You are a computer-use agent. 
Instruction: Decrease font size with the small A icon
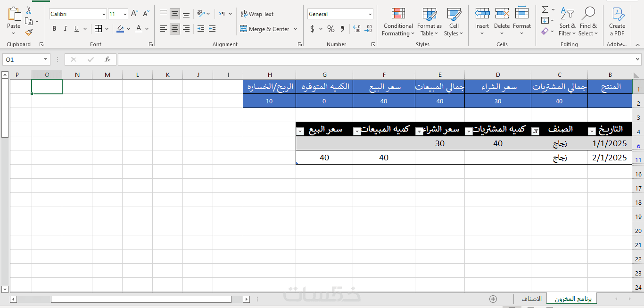click(146, 14)
